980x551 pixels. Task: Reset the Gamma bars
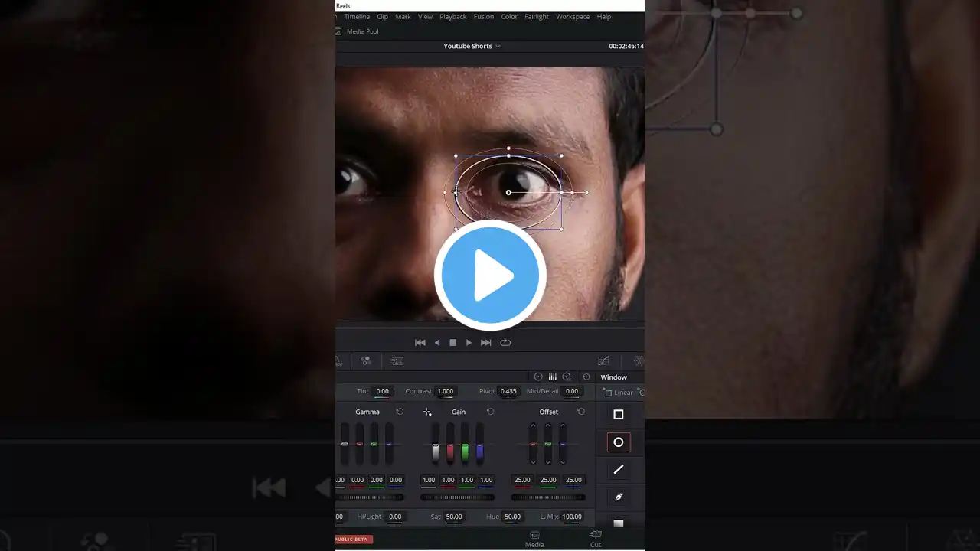400,412
